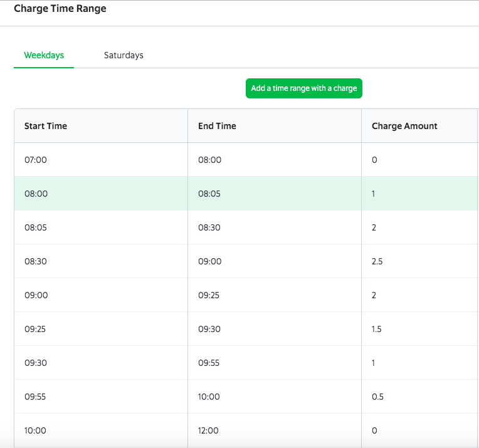
Task: Select the 10:00 start time row
Action: [x=36, y=430]
